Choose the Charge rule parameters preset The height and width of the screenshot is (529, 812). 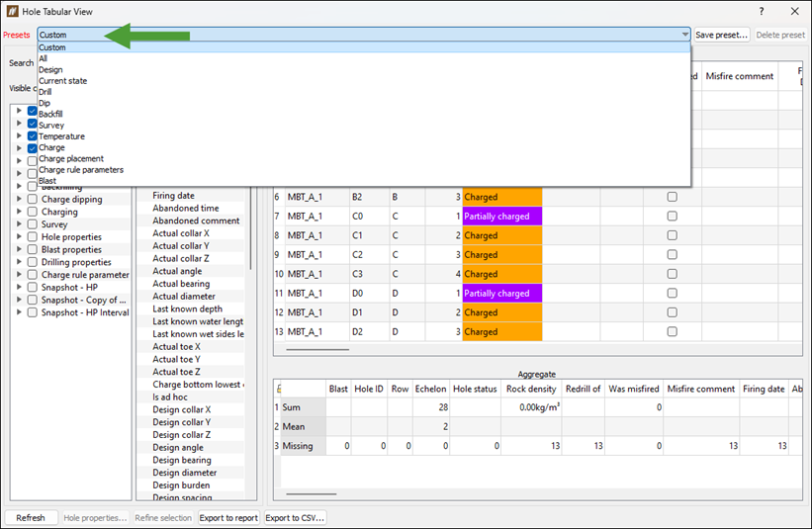[81, 170]
